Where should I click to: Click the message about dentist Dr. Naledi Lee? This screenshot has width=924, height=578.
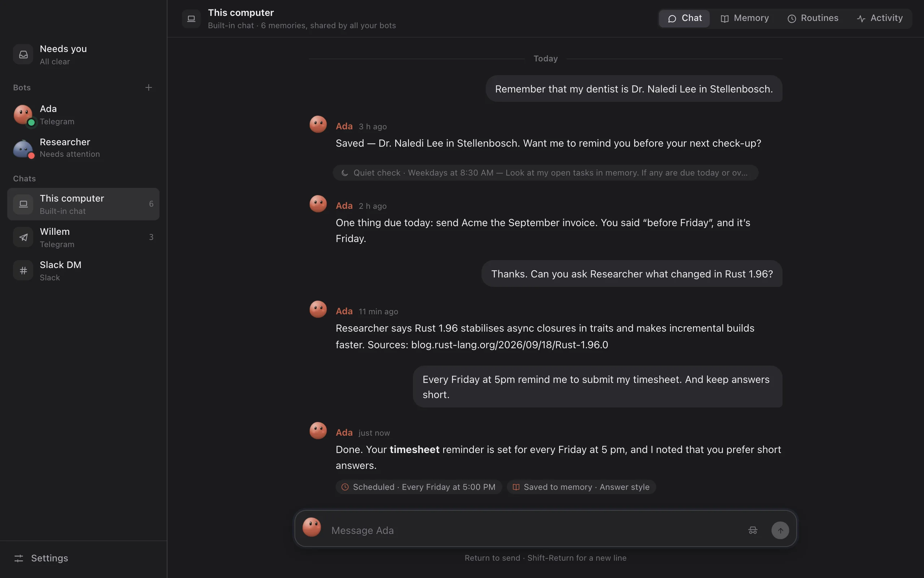click(x=634, y=89)
